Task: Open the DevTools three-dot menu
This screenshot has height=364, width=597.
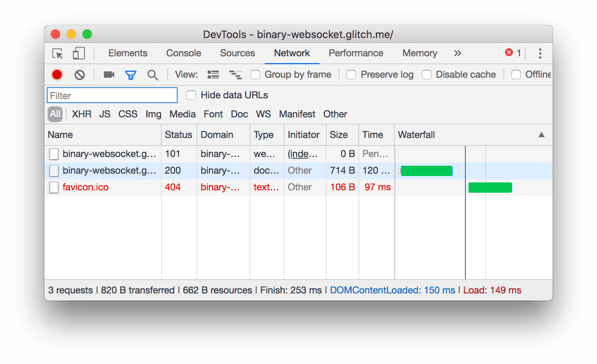Action: tap(540, 54)
